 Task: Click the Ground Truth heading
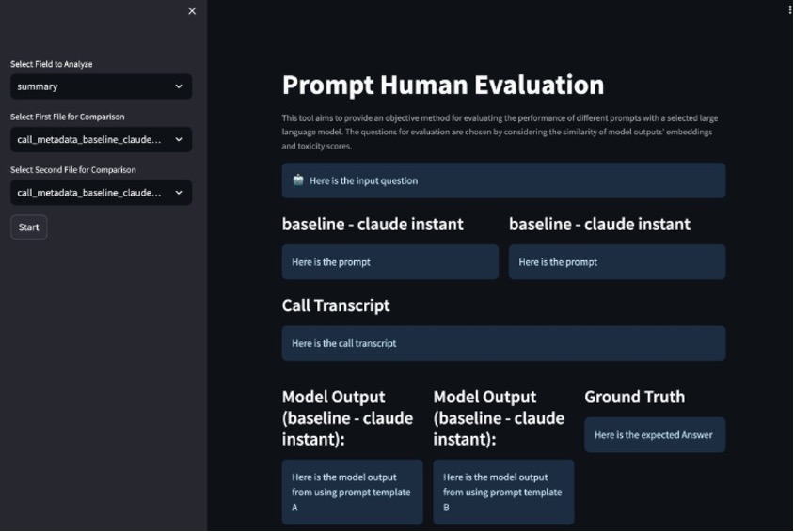(634, 397)
